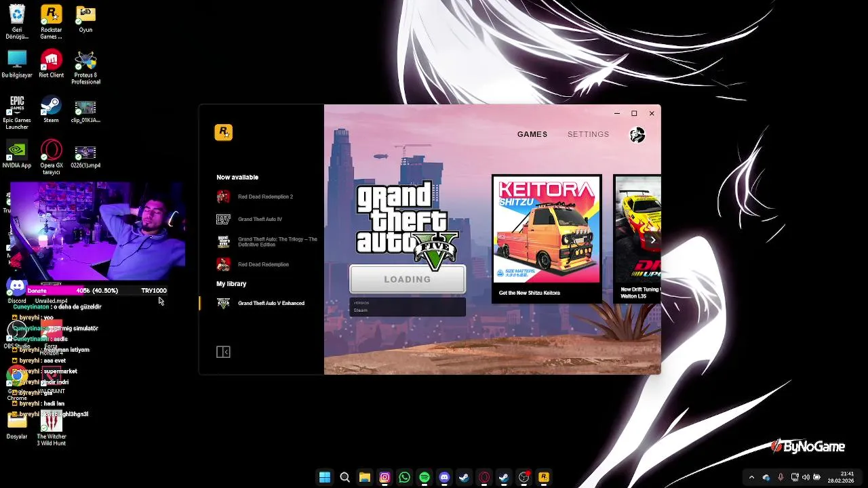Launch Steam from the desktop shortcut

pyautogui.click(x=51, y=109)
